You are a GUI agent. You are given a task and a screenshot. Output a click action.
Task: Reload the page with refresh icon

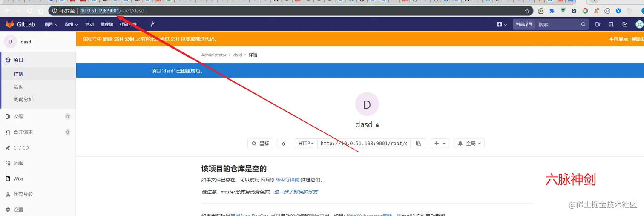pos(29,11)
